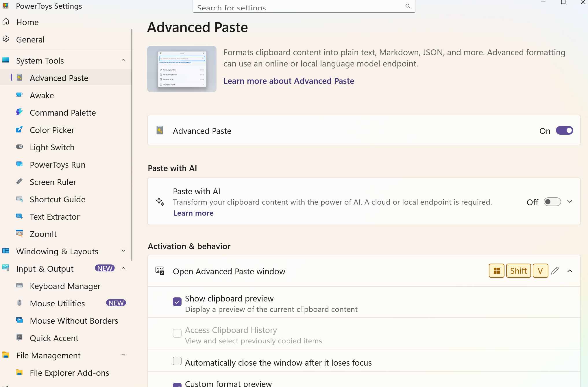Select the Command Palette lightning icon
588x387 pixels.
point(19,112)
